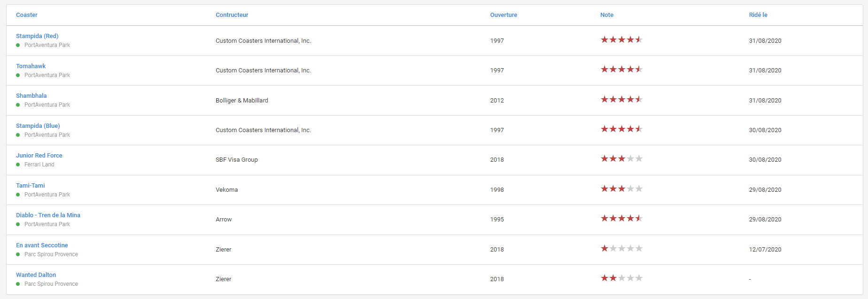This screenshot has height=299, width=868.
Task: Click green status dot under Tami-Tami
Action: pos(18,195)
